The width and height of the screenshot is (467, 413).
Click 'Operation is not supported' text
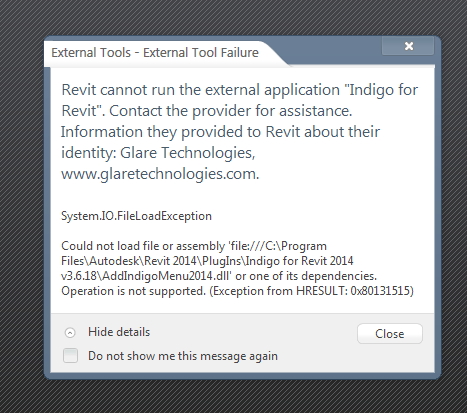click(x=133, y=291)
